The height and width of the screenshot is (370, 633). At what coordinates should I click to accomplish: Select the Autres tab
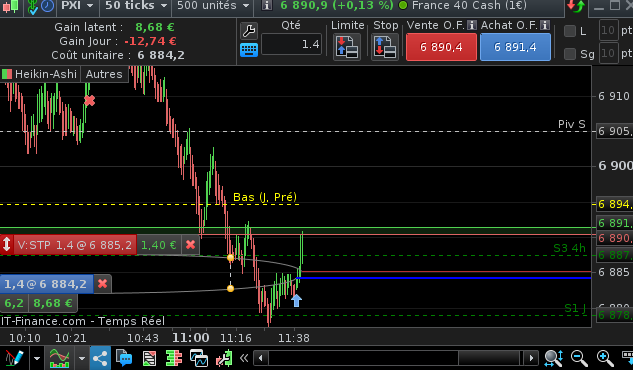pos(104,74)
